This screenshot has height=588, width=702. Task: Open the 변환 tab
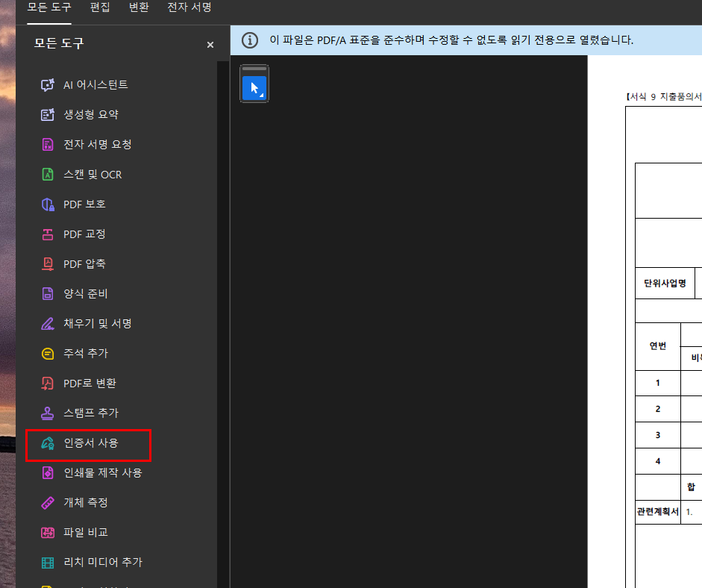(139, 7)
